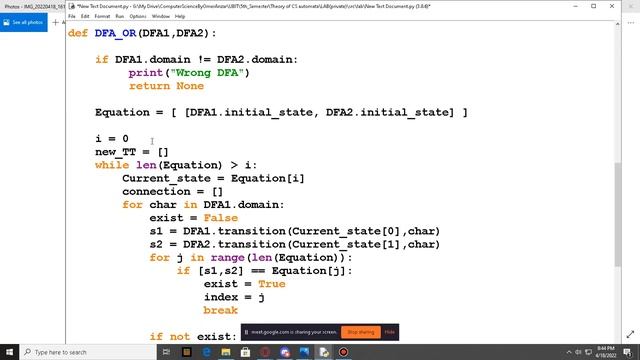Open the Run menu
Viewport: 640px width, 360px height.
[x=120, y=16]
